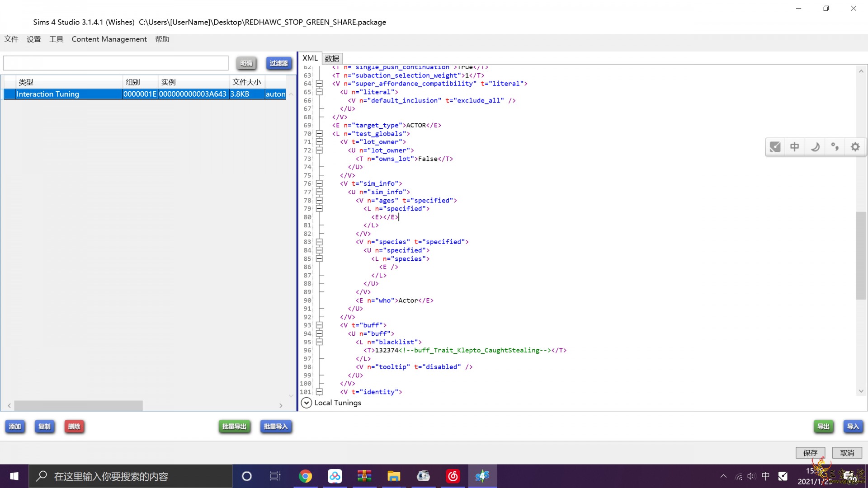Click the Sims 4 Studio taskbar icon
The width and height of the screenshot is (868, 488).
point(482,476)
